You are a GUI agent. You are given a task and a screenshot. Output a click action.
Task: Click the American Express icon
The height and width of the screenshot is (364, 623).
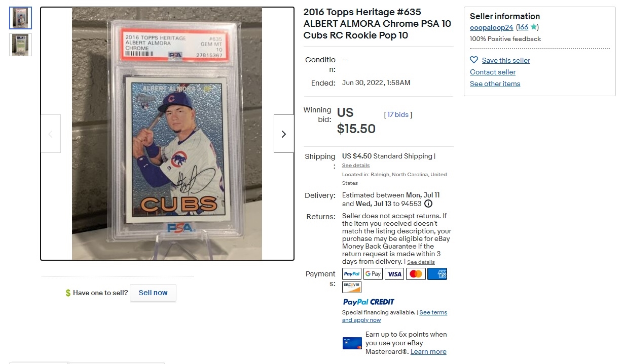[x=437, y=274]
